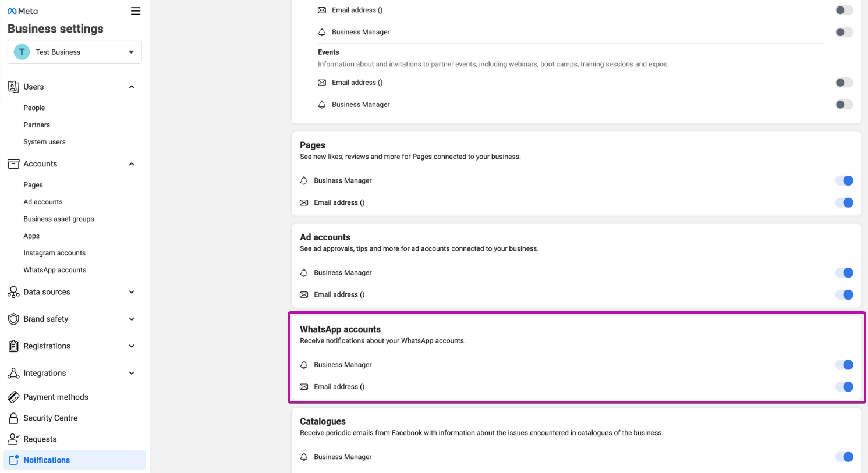Click the hamburger menu icon
This screenshot has width=868, height=473.
click(x=136, y=11)
